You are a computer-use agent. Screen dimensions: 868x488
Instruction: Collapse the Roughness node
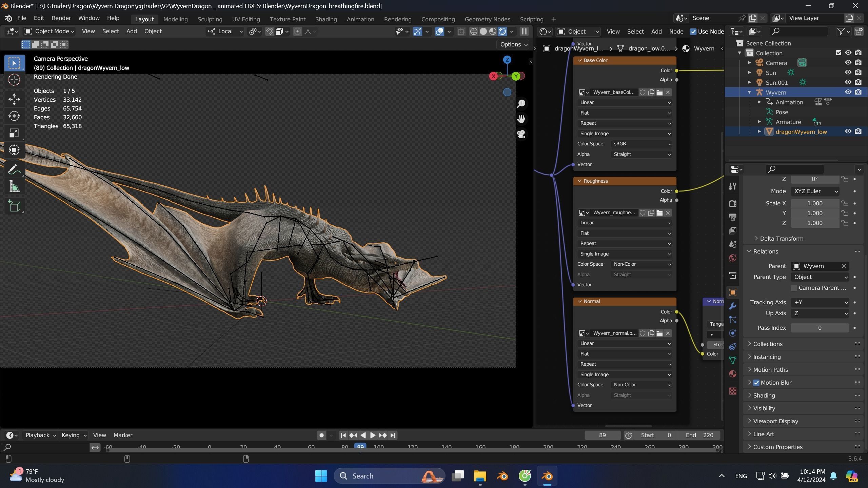pyautogui.click(x=579, y=181)
